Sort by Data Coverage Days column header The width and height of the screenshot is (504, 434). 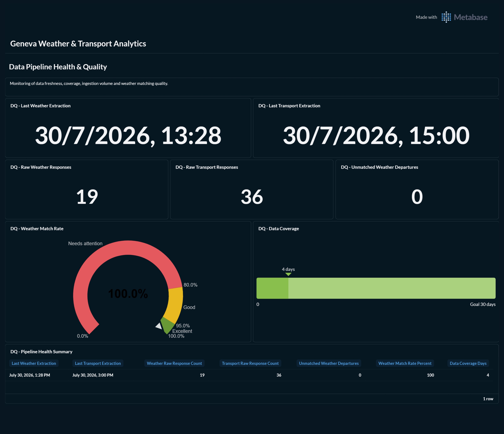pyautogui.click(x=468, y=363)
